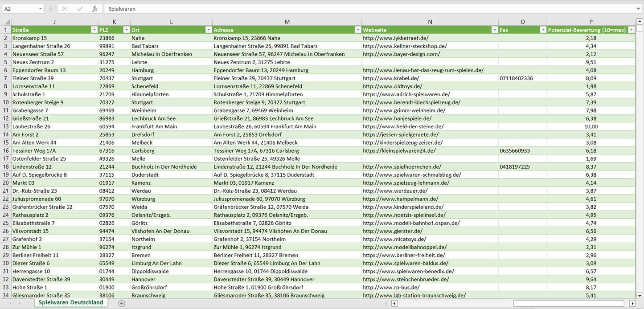644x309 pixels.
Task: Click the Cancel X icon in formula bar
Action: pos(65,9)
